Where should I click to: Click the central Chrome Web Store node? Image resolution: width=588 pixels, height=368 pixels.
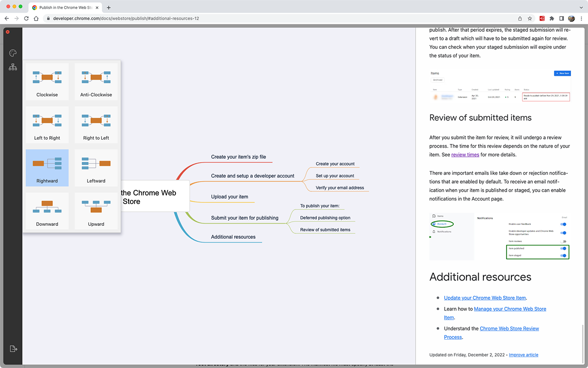pyautogui.click(x=154, y=197)
